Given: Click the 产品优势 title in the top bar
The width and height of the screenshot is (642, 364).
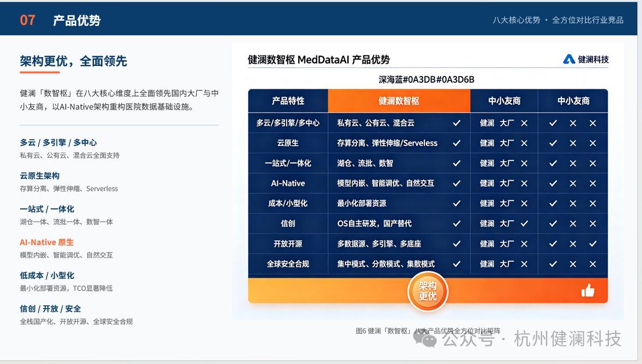Looking at the screenshot, I should point(77,20).
